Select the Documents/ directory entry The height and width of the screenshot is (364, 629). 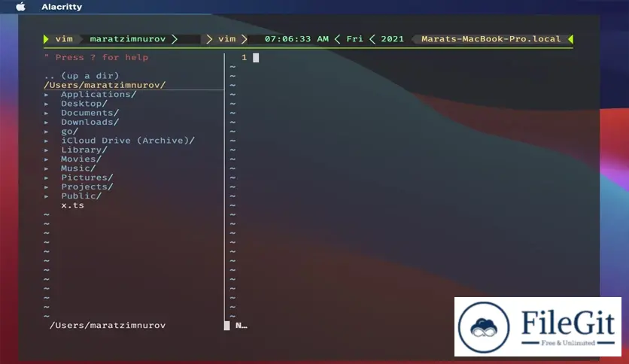[90, 113]
